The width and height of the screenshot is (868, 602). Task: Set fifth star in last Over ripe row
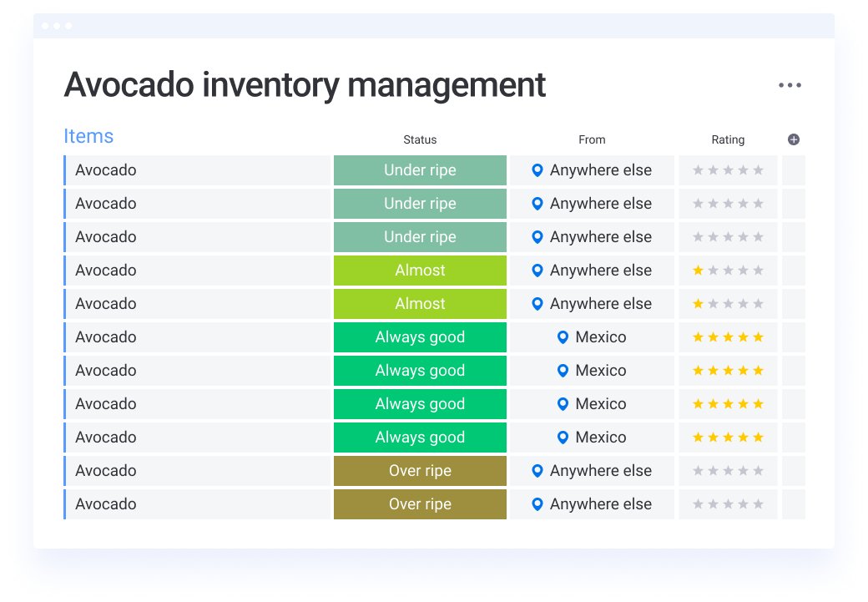pyautogui.click(x=759, y=504)
